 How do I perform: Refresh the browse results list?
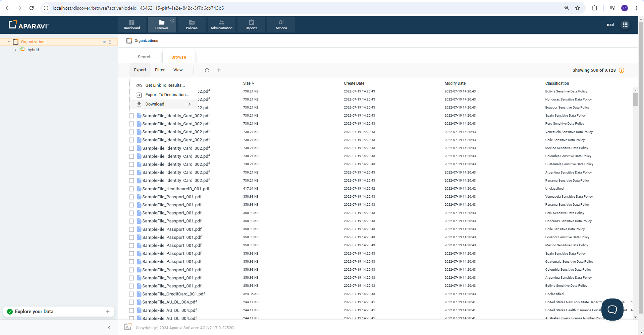(207, 70)
